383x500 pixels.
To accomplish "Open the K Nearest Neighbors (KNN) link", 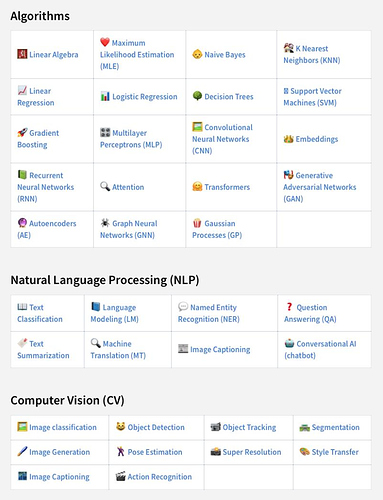I will (312, 54).
